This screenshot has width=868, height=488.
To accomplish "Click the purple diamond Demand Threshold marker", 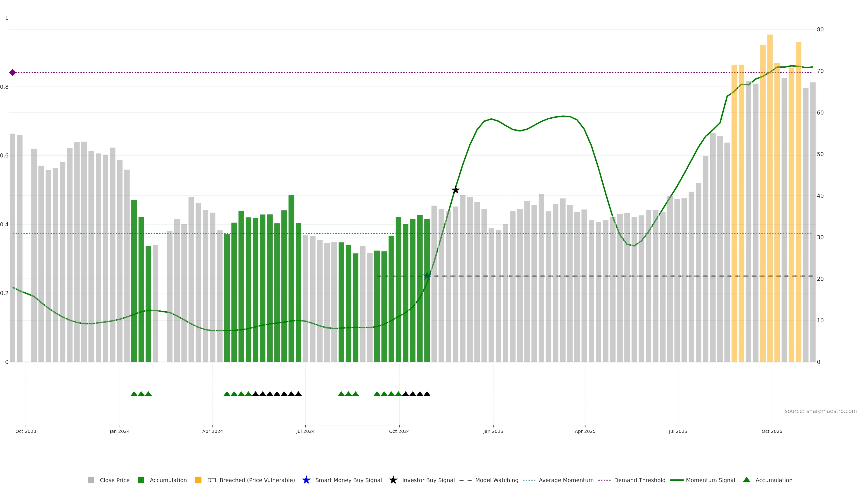I will tap(12, 72).
